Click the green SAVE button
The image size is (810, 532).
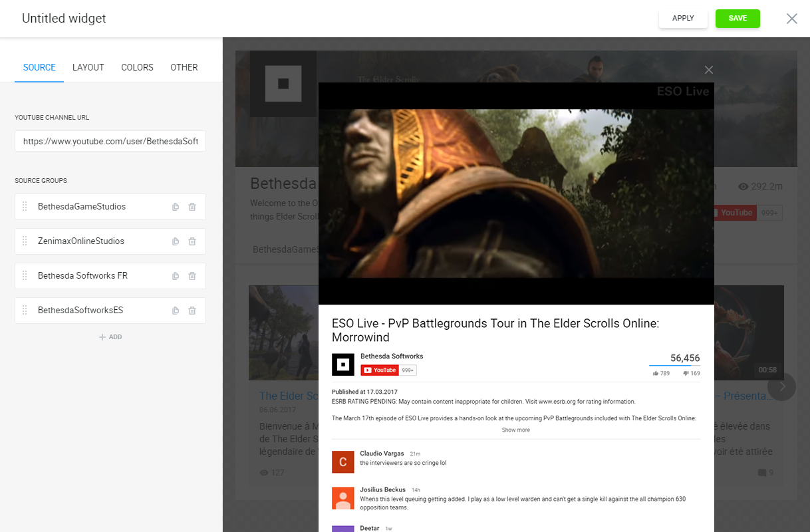(738, 19)
